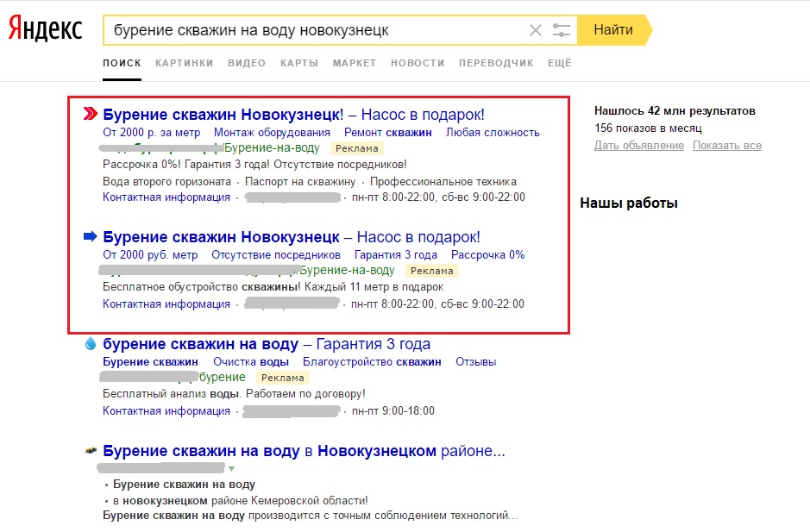The height and width of the screenshot is (532, 810).
Task: Click Показать все link
Action: (727, 146)
